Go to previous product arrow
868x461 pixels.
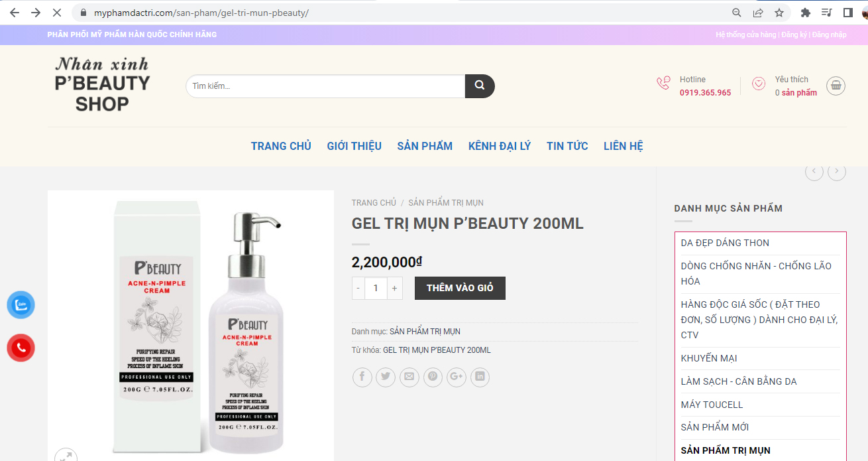814,172
